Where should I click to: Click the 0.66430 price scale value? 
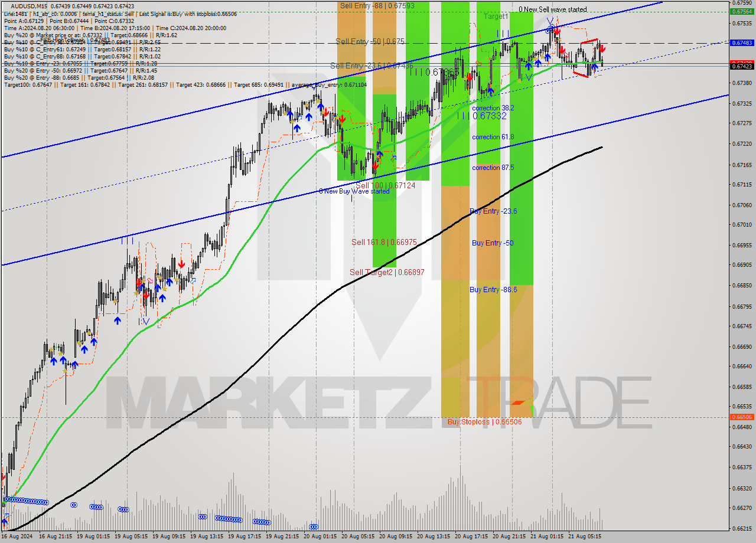coord(742,447)
